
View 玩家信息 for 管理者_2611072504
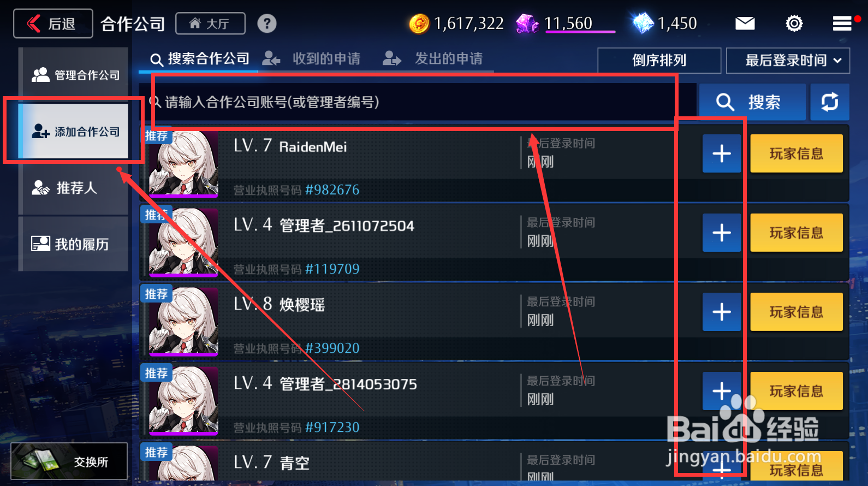(x=796, y=233)
